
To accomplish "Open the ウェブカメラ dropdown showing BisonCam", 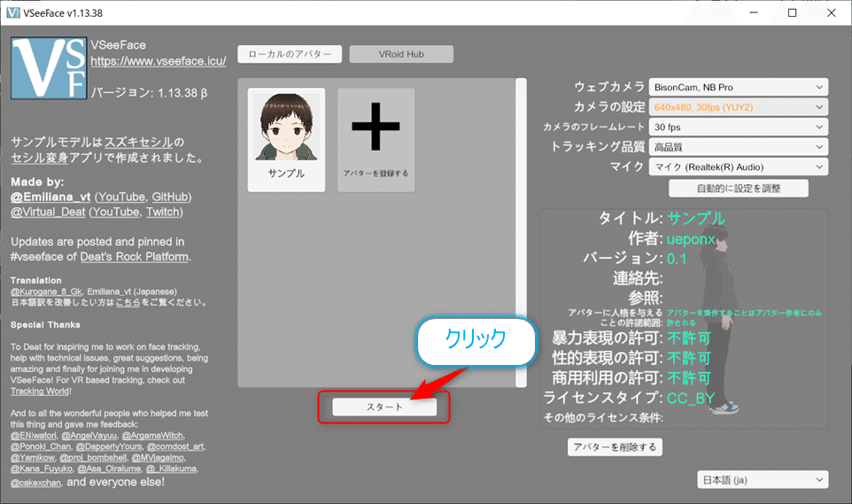I will click(739, 87).
